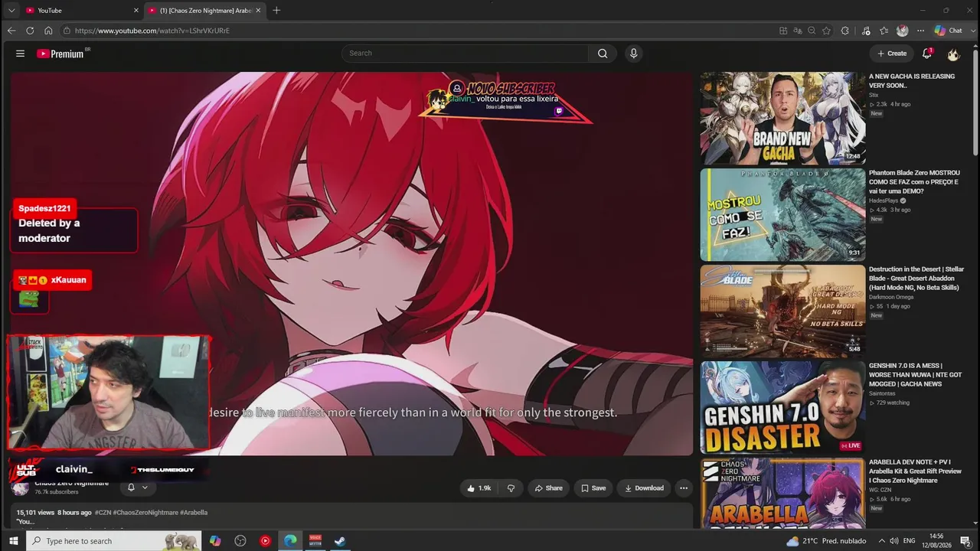Open the browser profile avatar
Screen dimensions: 980x551
tap(902, 31)
